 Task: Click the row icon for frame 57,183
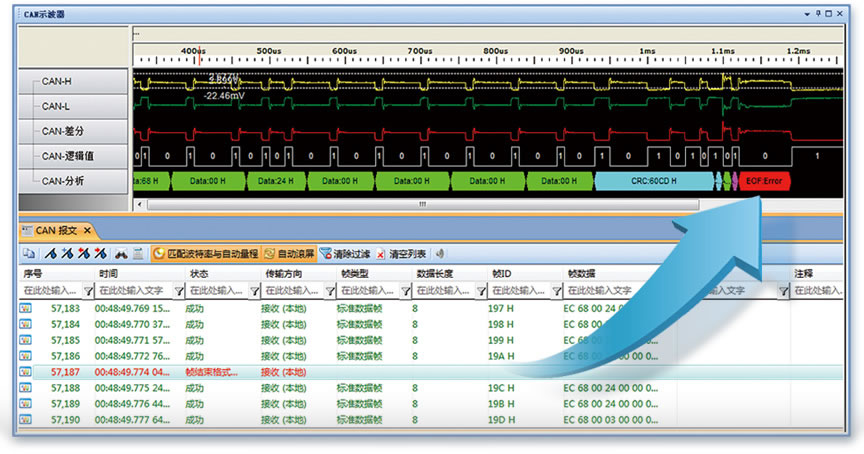tap(26, 310)
